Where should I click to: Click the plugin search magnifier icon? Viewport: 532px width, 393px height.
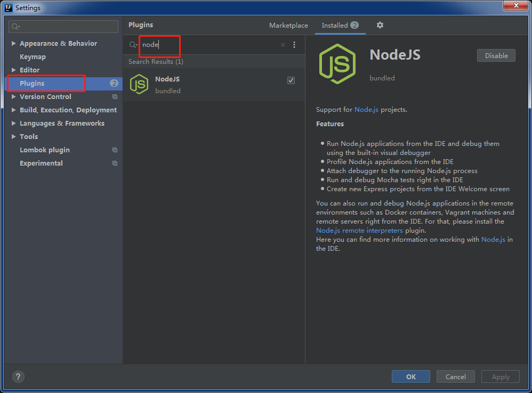(x=133, y=45)
